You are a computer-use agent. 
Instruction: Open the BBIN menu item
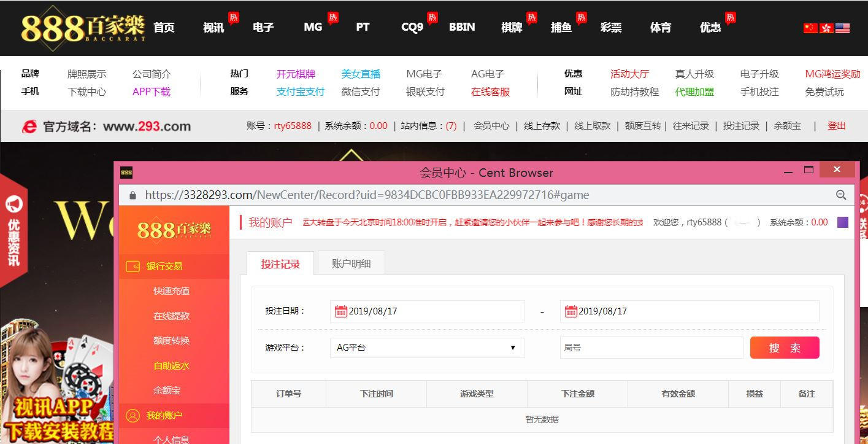tap(462, 28)
